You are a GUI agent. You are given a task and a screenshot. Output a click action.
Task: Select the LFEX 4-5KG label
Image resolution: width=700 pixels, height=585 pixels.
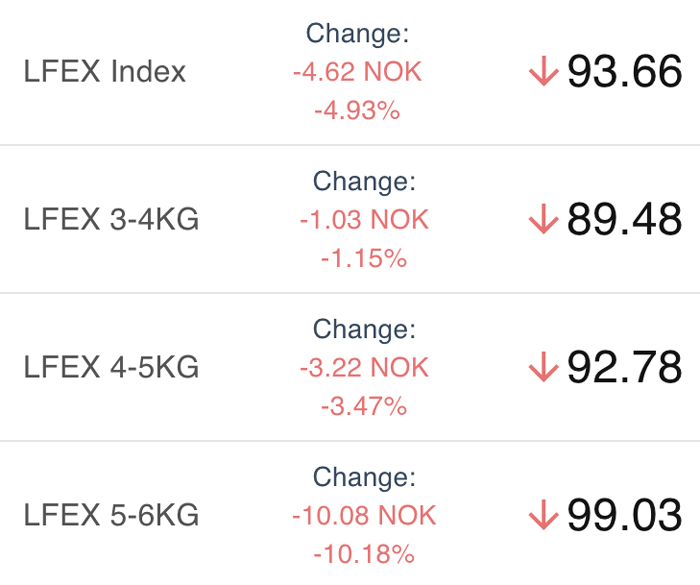(111, 367)
